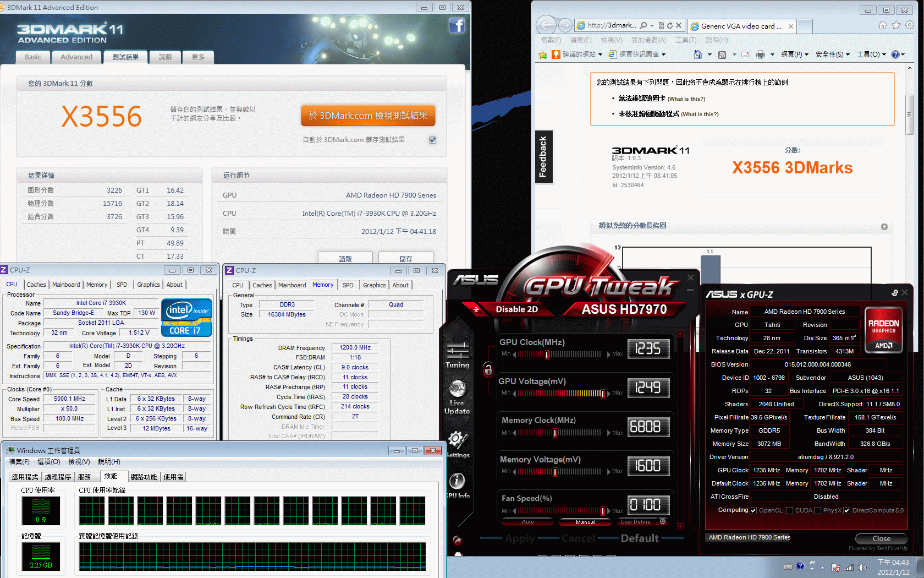This screenshot has height=578, width=924.
Task: Toggle DirectCompute 5.0 checkbox in GPU-Z
Action: click(847, 510)
